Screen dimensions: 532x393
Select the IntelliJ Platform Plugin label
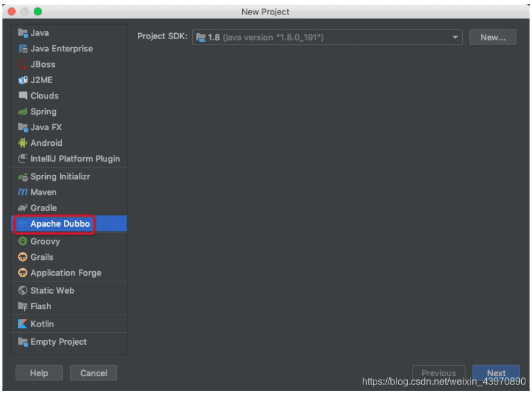click(75, 159)
